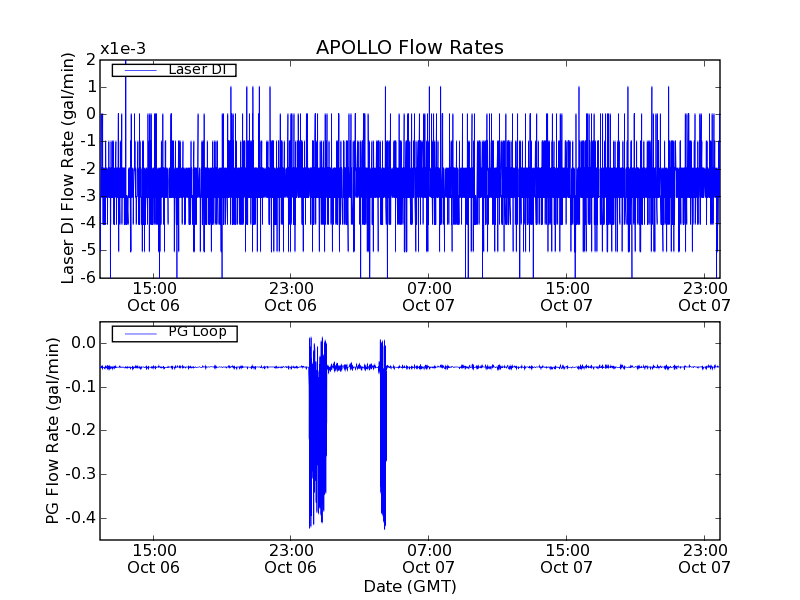The width and height of the screenshot is (800, 600).
Task: Click y-tick '-6' on the Laser DI plot
Action: 89,278
